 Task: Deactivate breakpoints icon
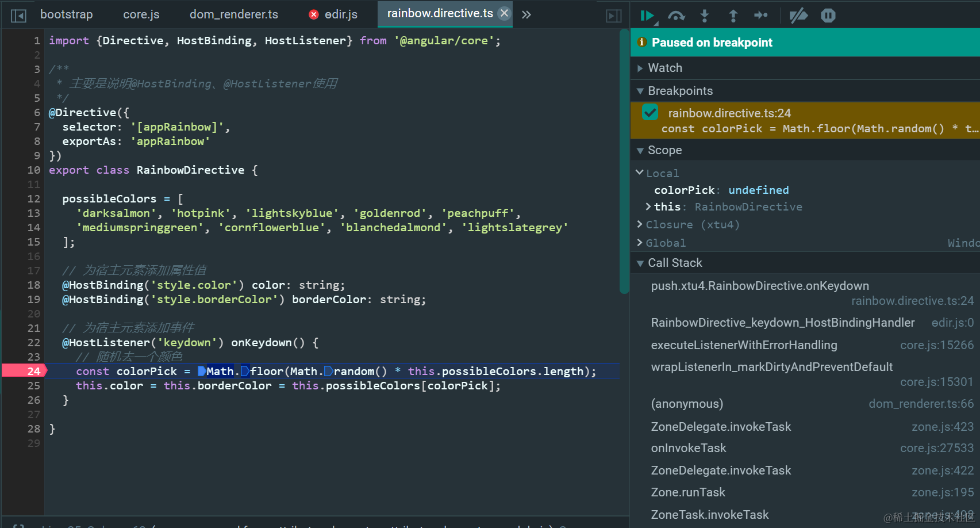point(798,16)
